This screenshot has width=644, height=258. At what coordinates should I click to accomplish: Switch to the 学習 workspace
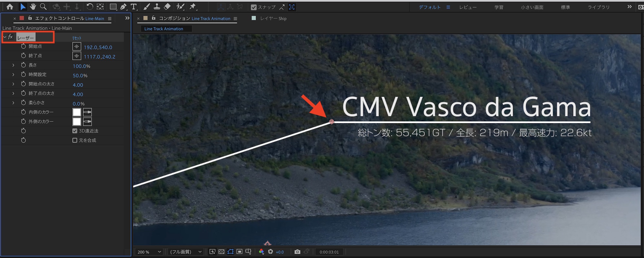[x=499, y=7]
